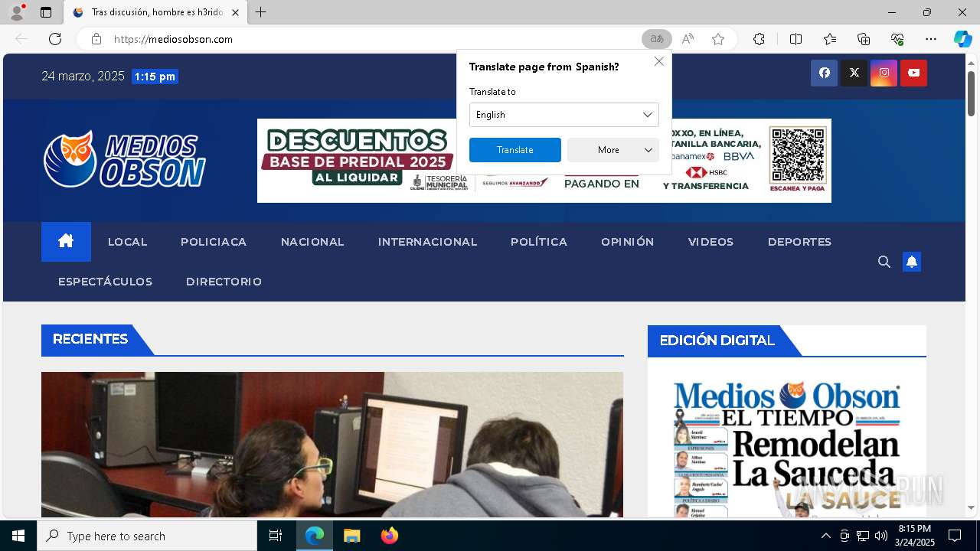The width and height of the screenshot is (980, 551).
Task: Open the recent article featured image
Action: point(332,445)
